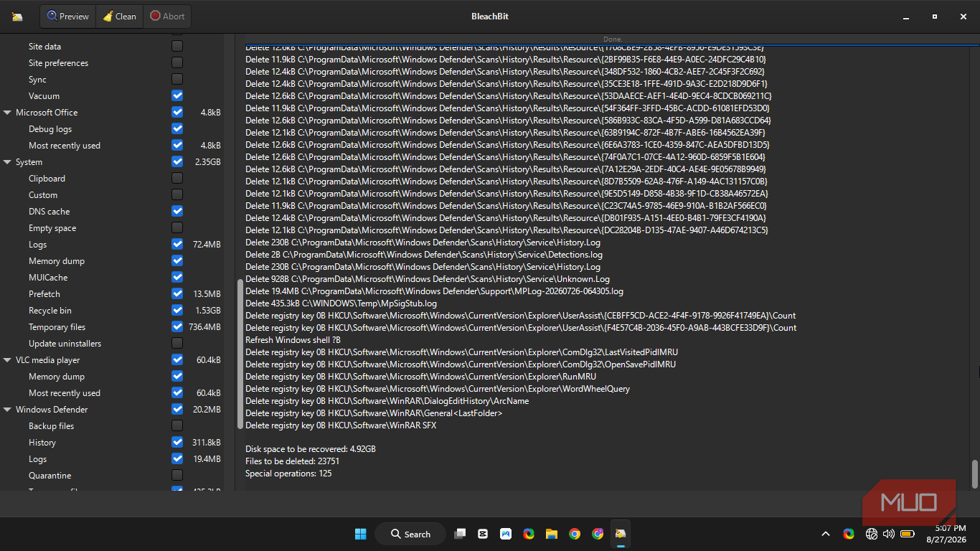The image size is (980, 551).
Task: Click the 1.53GB Recycle bin size
Action: pyautogui.click(x=207, y=311)
